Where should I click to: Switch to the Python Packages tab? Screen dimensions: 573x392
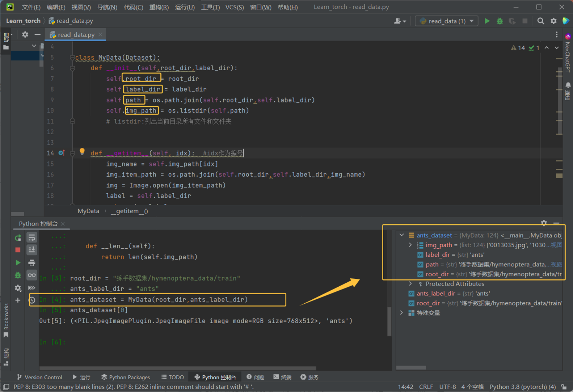pos(125,377)
